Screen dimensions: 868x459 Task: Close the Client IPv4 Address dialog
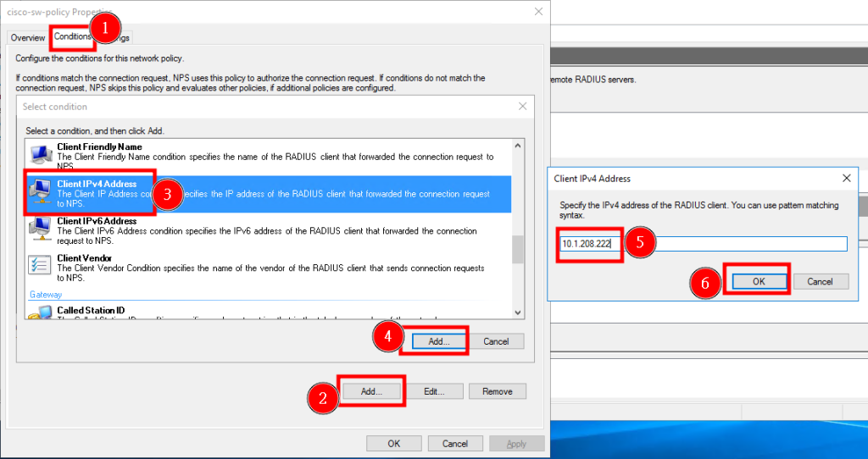[x=847, y=178]
